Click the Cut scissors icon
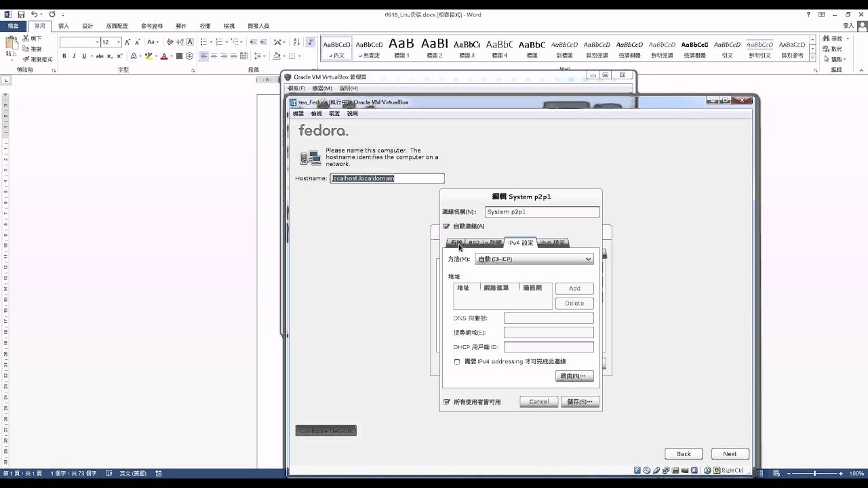This screenshot has width=868, height=488. [26, 39]
